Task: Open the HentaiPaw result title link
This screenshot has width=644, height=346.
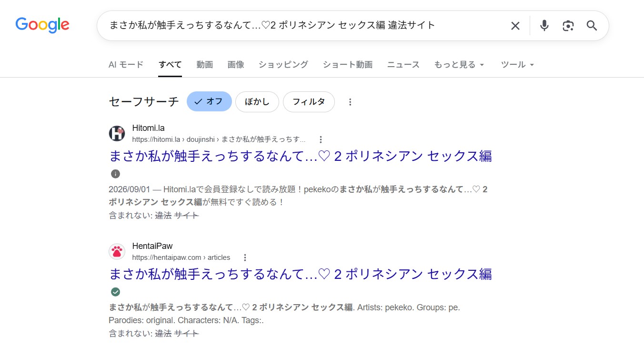Action: (x=301, y=274)
